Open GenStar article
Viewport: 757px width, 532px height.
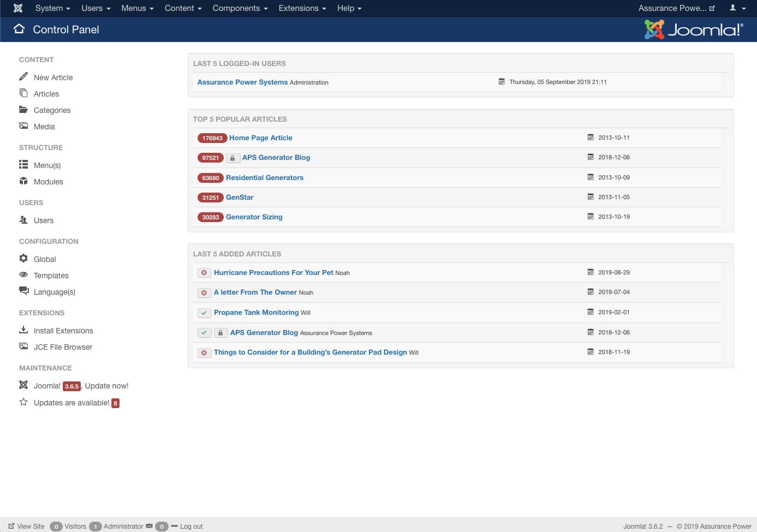pyautogui.click(x=240, y=197)
